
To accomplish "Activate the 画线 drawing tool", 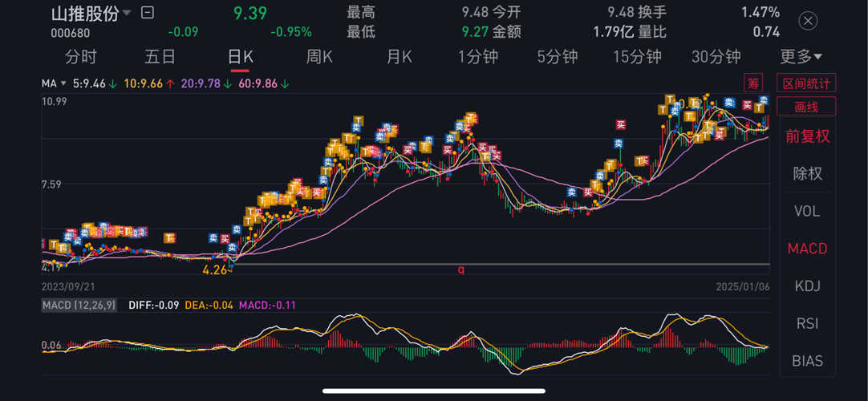I will click(x=806, y=106).
